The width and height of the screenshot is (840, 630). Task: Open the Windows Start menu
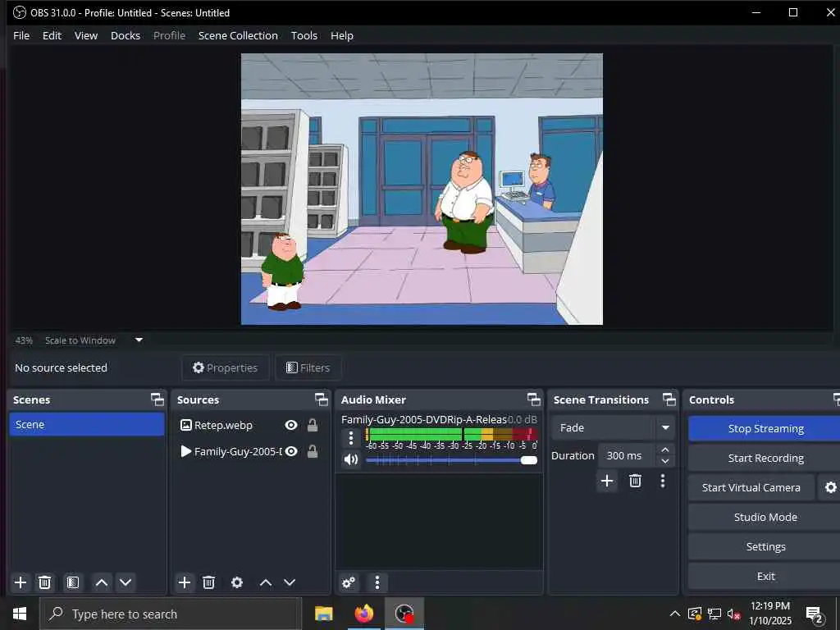[x=20, y=614]
